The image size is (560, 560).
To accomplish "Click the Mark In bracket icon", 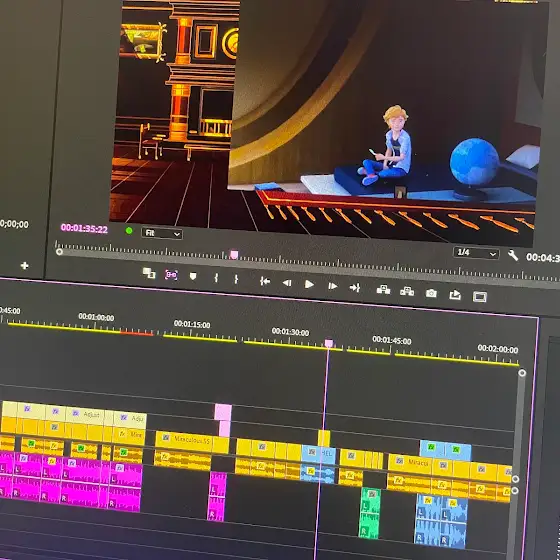I will 216,278.
